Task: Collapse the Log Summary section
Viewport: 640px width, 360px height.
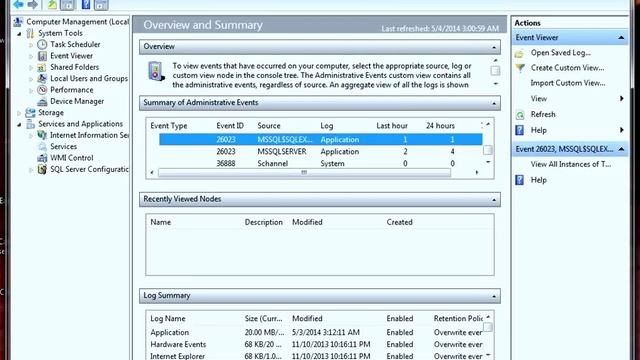Action: [x=494, y=296]
